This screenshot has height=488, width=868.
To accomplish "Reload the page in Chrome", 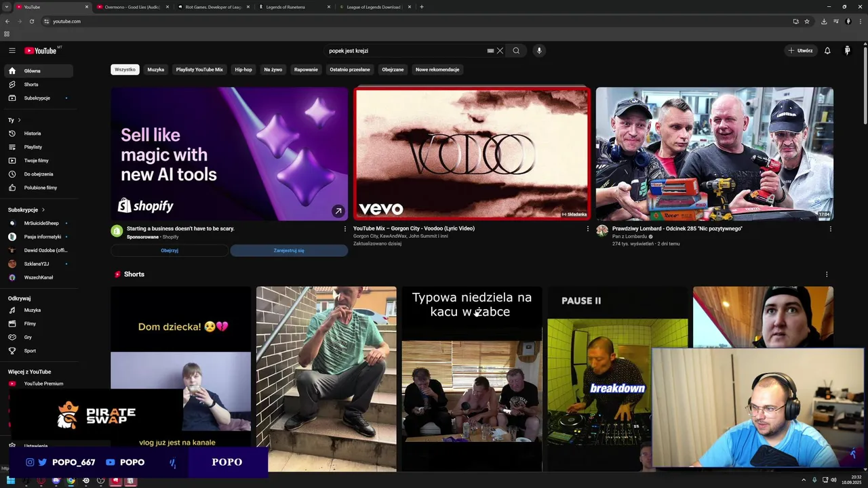I will [x=32, y=21].
